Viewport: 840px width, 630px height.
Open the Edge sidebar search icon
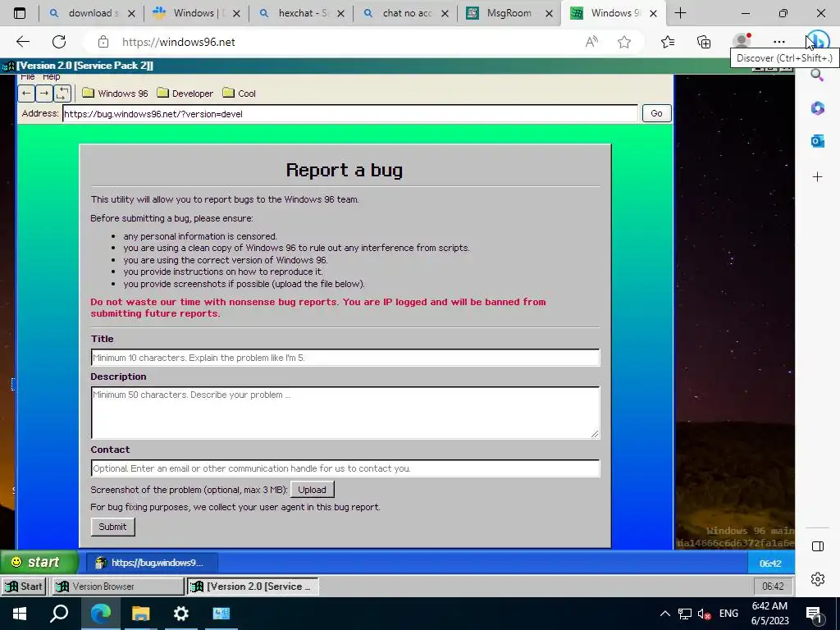coord(817,75)
